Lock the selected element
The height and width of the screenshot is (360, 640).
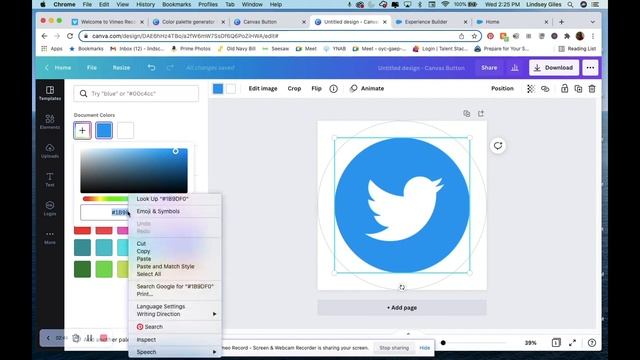(x=564, y=89)
